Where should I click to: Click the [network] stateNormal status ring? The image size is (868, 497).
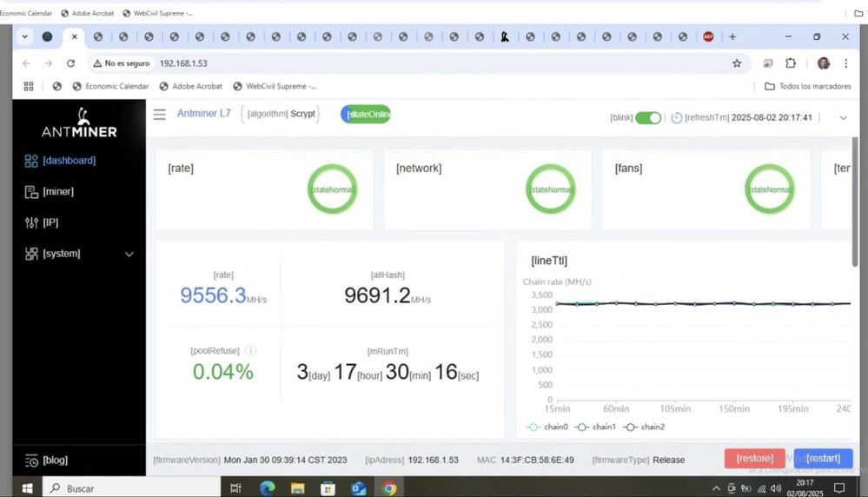point(550,189)
